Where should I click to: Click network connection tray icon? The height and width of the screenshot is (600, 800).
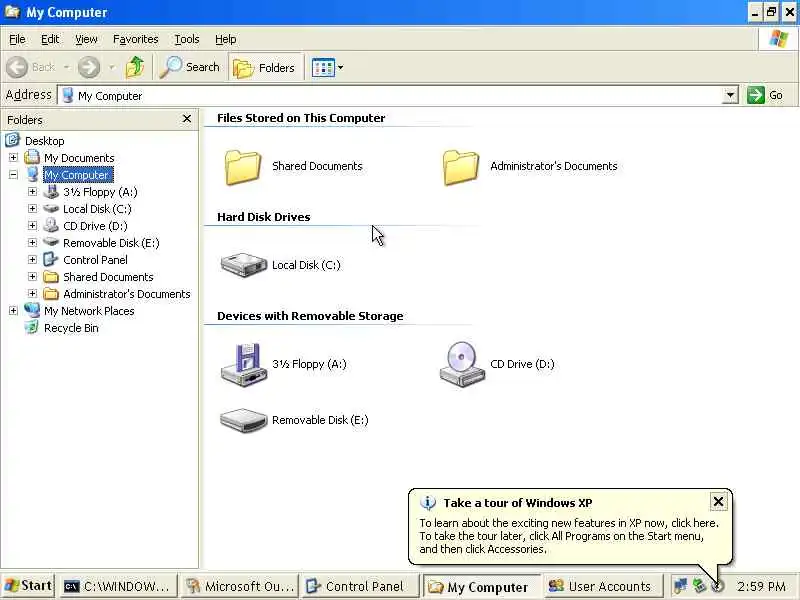coord(680,586)
